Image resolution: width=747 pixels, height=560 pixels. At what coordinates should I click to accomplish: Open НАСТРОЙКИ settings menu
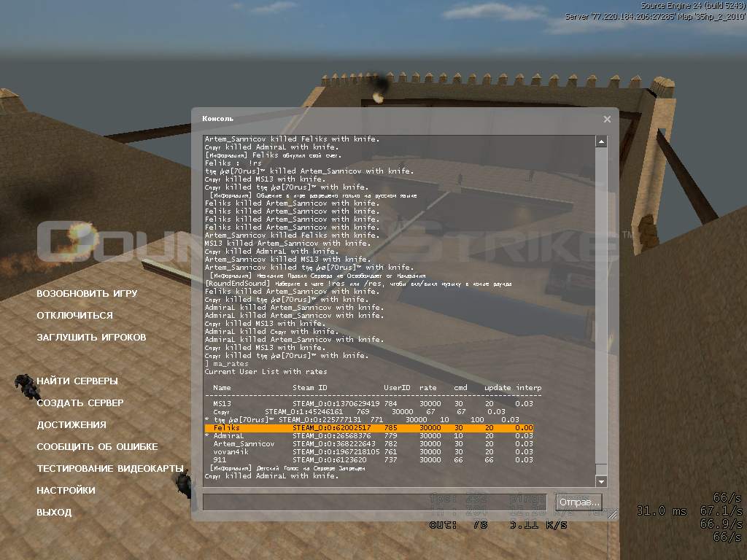click(66, 491)
